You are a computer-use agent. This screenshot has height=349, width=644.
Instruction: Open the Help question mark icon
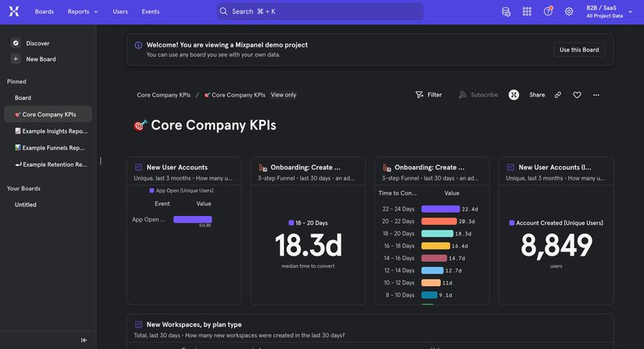pos(548,11)
